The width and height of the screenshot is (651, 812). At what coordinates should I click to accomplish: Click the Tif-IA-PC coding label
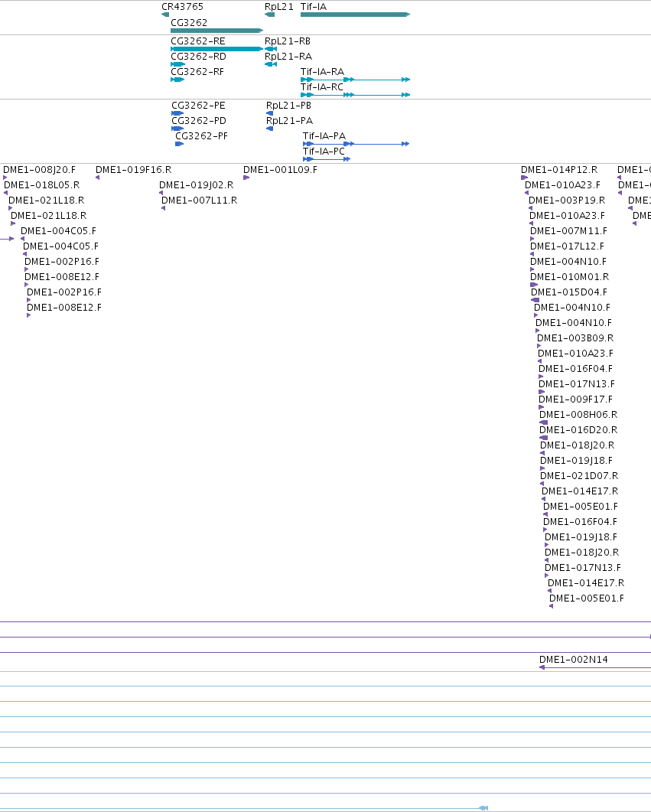point(324,152)
